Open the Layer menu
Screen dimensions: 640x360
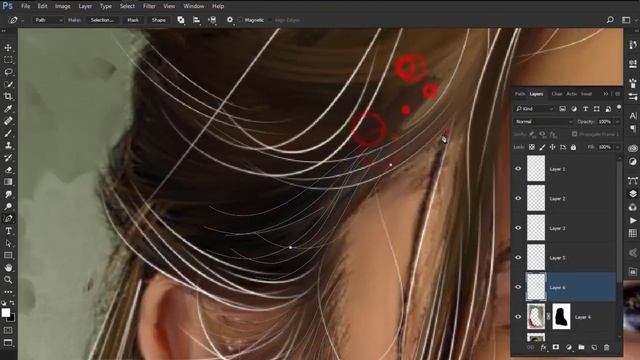click(85, 6)
